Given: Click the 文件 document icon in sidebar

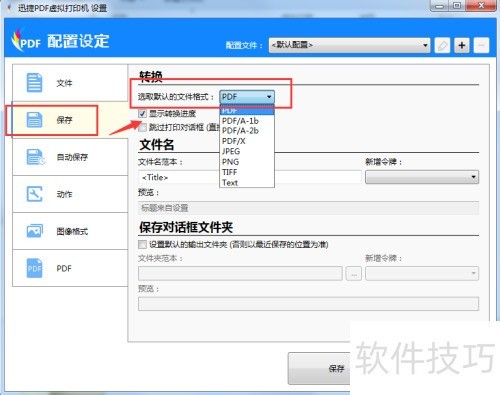Looking at the screenshot, I should point(34,83).
